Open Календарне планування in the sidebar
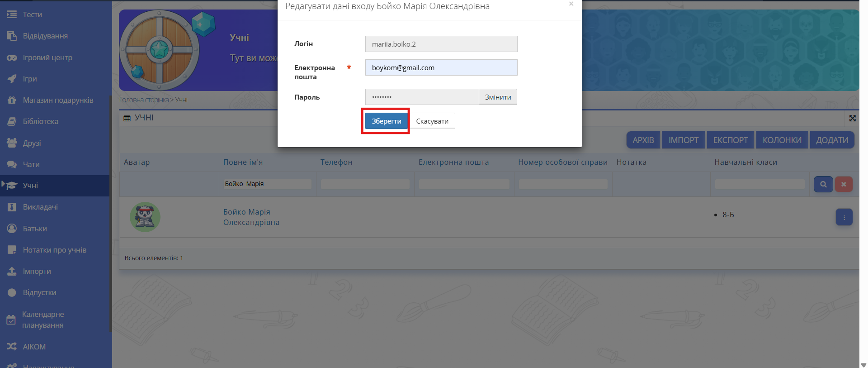The height and width of the screenshot is (368, 868). coord(43,320)
